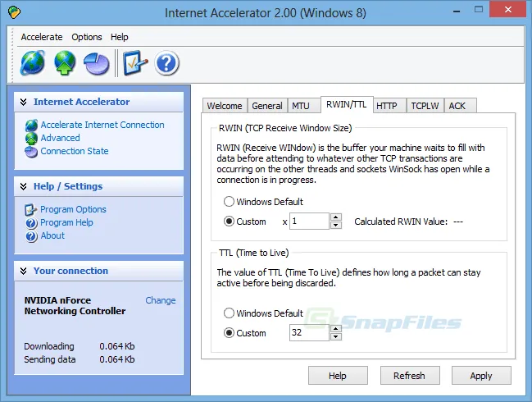532x402 pixels.
Task: Select Windows Default for RWIN
Action: [x=229, y=202]
